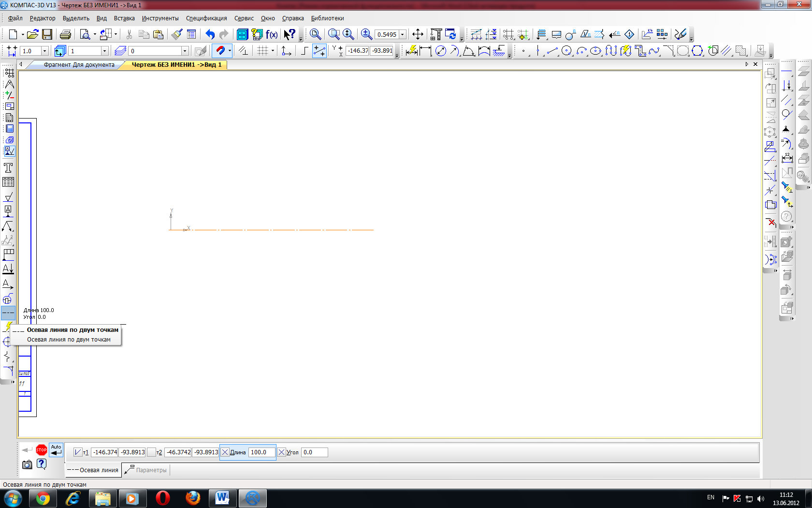Click the Длина value field
Image resolution: width=812 pixels, height=508 pixels.
(261, 452)
